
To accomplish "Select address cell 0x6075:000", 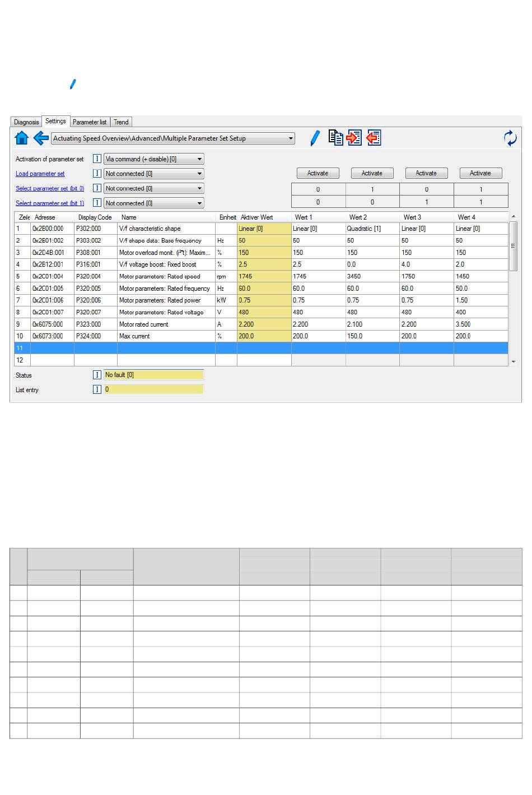I will [53, 324].
